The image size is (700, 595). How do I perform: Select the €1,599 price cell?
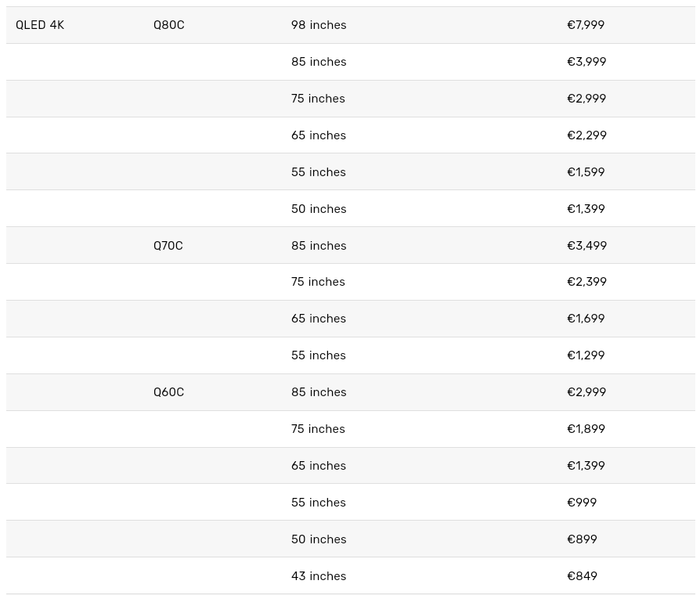pyautogui.click(x=586, y=172)
